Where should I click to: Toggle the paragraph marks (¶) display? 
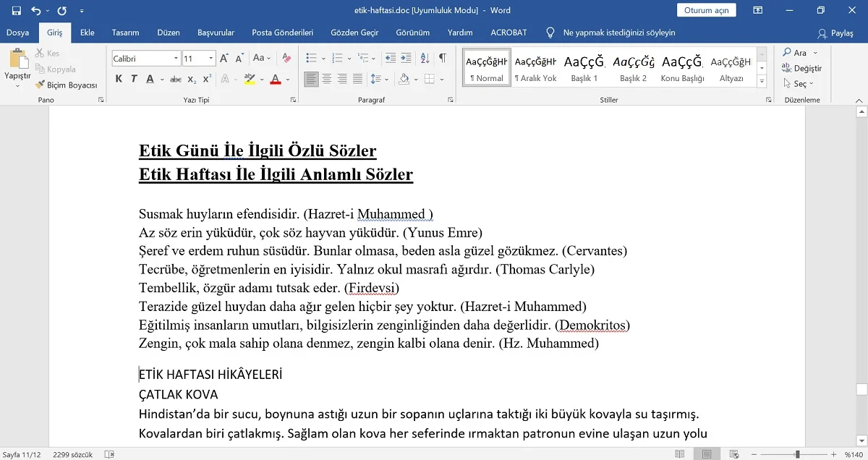443,59
